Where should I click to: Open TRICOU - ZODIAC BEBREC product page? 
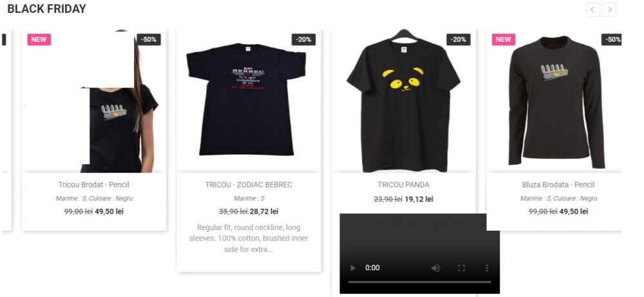tap(249, 185)
